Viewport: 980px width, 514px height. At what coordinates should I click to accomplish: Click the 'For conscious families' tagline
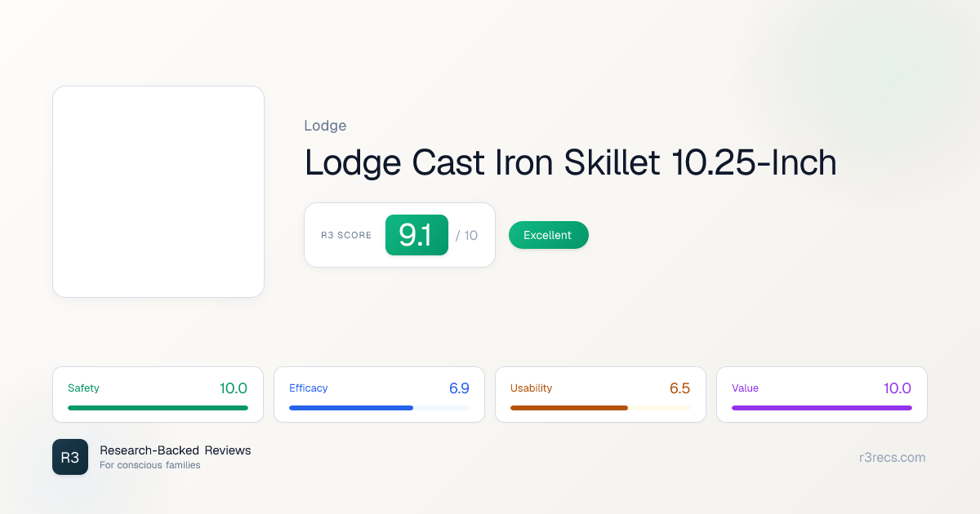point(150,465)
